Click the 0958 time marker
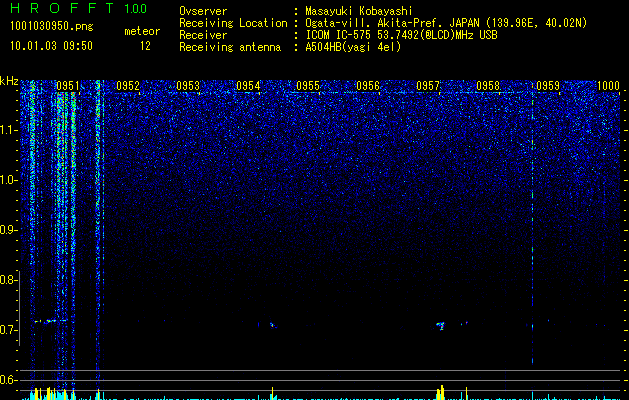Viewport: 629px width, 400px height. click(488, 86)
